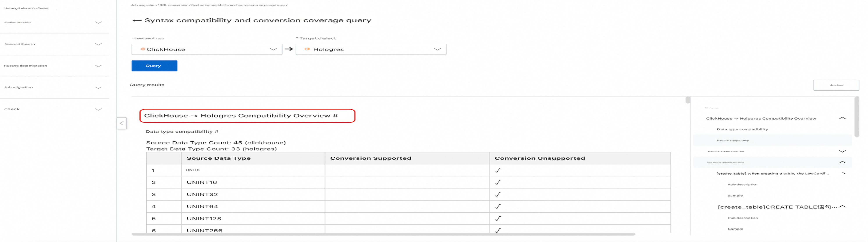Collapse the Compatibility Overview chevron in table of contents
Image resolution: width=868 pixels, height=242 pixels.
point(842,118)
